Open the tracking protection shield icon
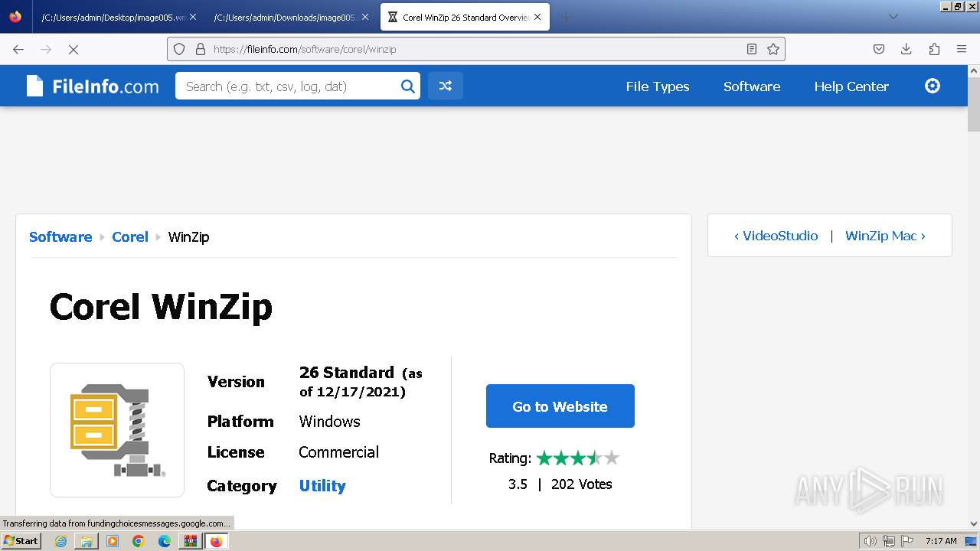980x551 pixels. pos(179,49)
